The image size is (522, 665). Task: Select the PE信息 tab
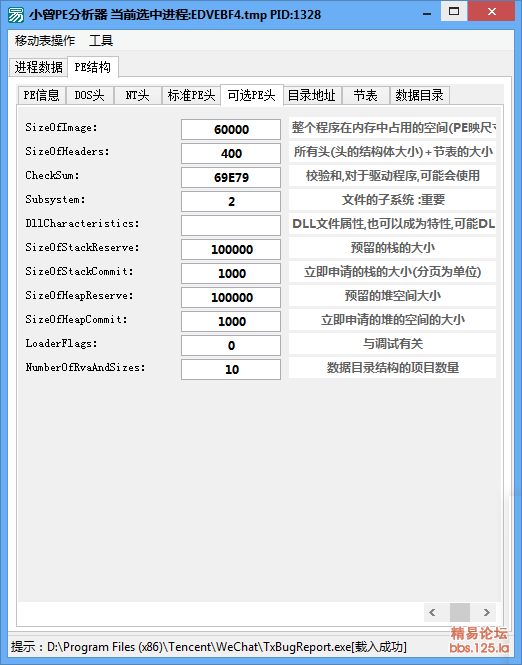[42, 95]
